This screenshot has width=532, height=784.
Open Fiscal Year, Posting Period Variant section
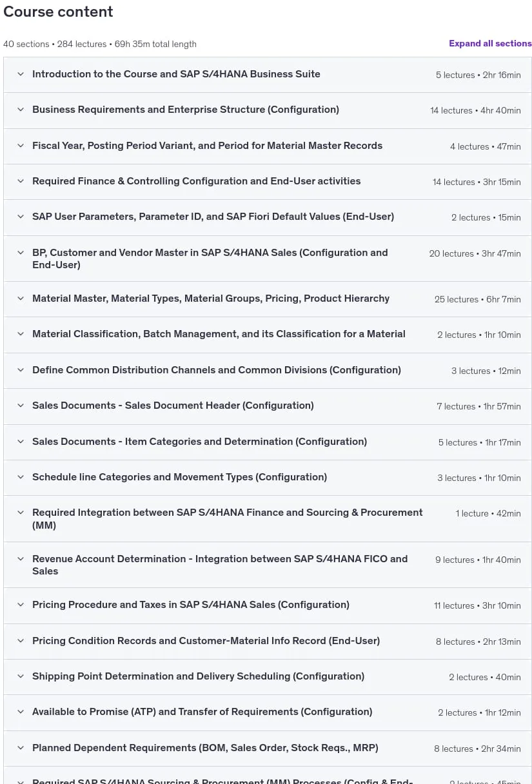pyautogui.click(x=267, y=146)
